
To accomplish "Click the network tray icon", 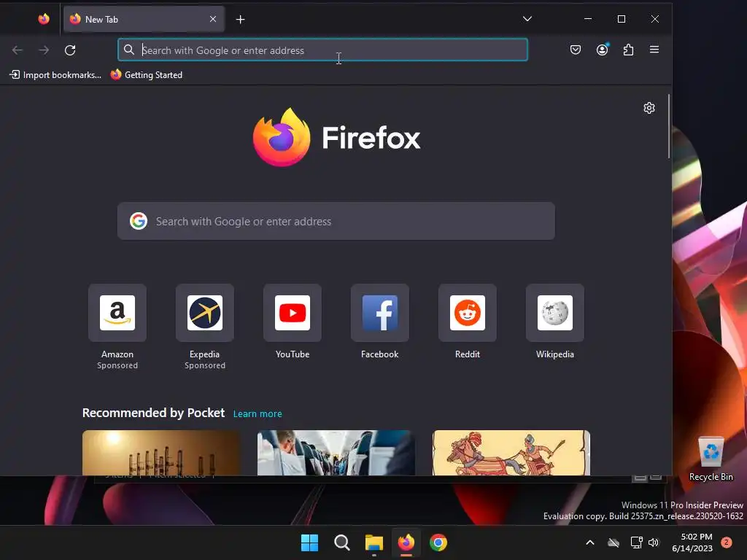I will click(636, 542).
